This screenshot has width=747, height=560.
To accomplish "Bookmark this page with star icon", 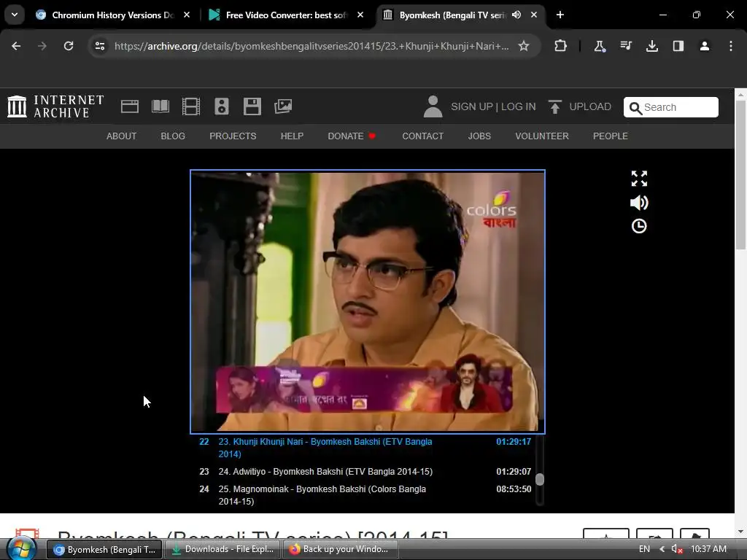I will [x=524, y=46].
